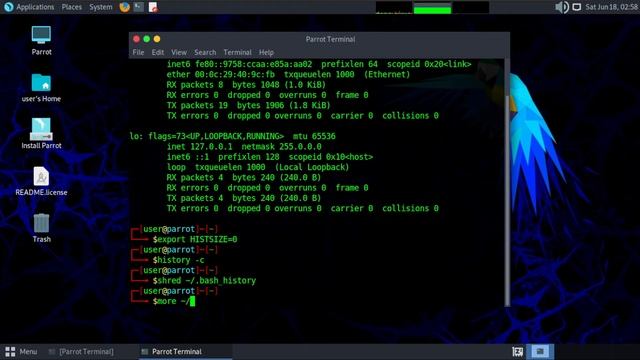Open the terminal File menu

(138, 52)
